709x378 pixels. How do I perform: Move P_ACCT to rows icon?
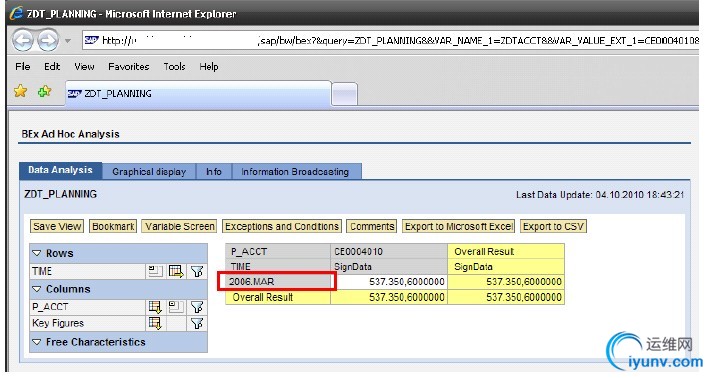pyautogui.click(x=155, y=307)
